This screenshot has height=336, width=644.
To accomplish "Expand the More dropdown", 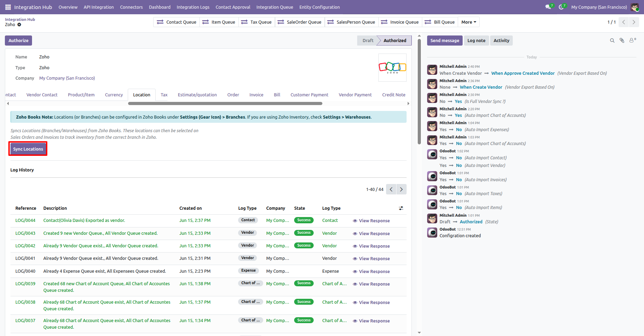I will [469, 22].
